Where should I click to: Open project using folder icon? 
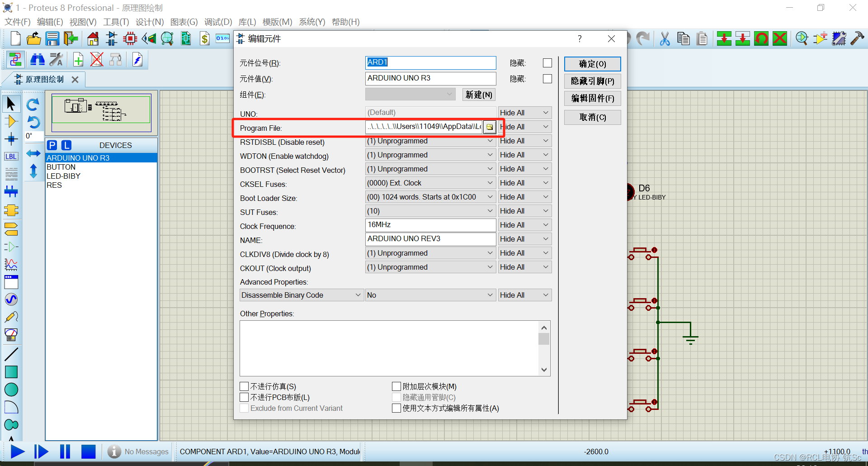[34, 39]
